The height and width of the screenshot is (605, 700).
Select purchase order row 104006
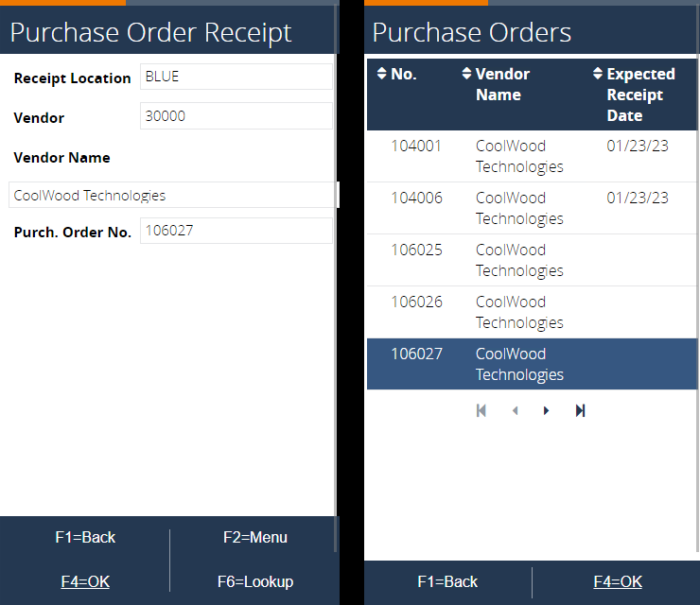coord(532,208)
